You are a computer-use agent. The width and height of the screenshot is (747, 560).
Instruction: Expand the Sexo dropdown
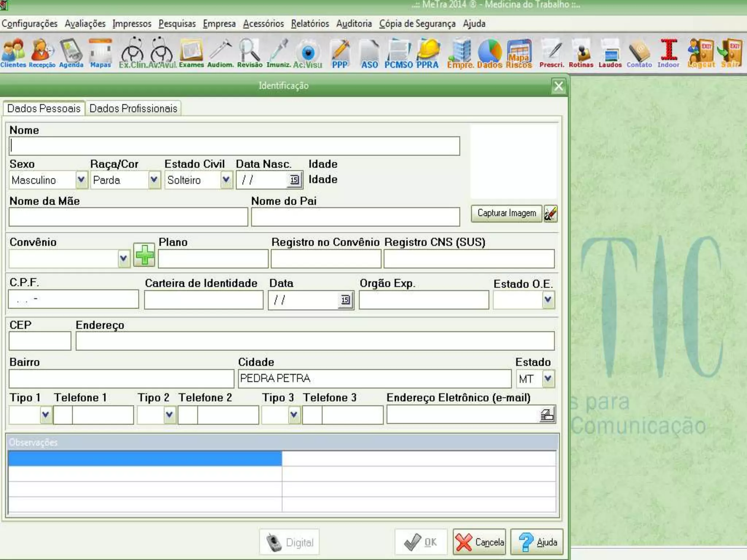81,180
